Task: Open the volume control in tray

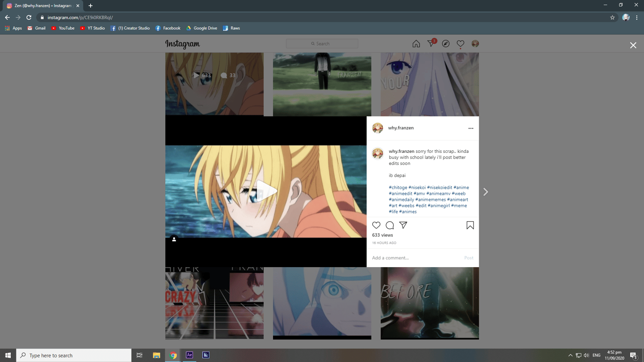Action: pyautogui.click(x=586, y=356)
